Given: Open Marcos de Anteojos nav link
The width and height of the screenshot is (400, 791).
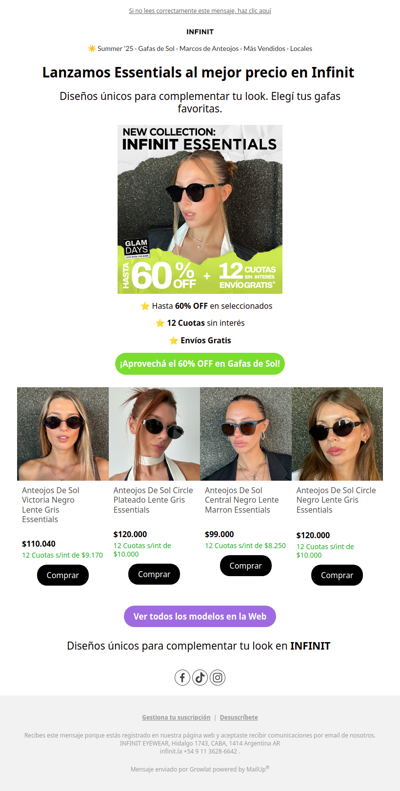Looking at the screenshot, I should click(x=209, y=49).
